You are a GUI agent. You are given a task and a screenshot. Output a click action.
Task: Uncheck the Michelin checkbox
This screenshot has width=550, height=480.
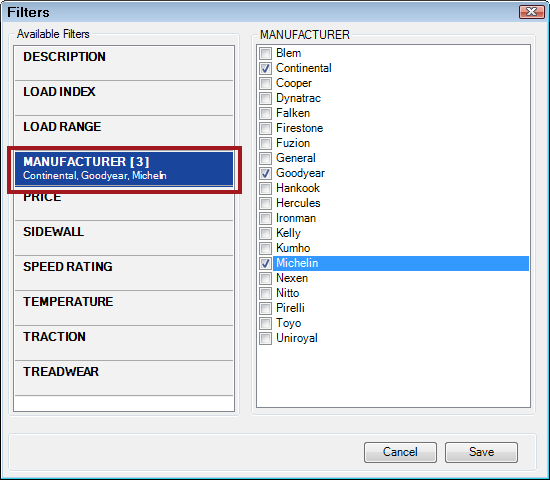266,264
